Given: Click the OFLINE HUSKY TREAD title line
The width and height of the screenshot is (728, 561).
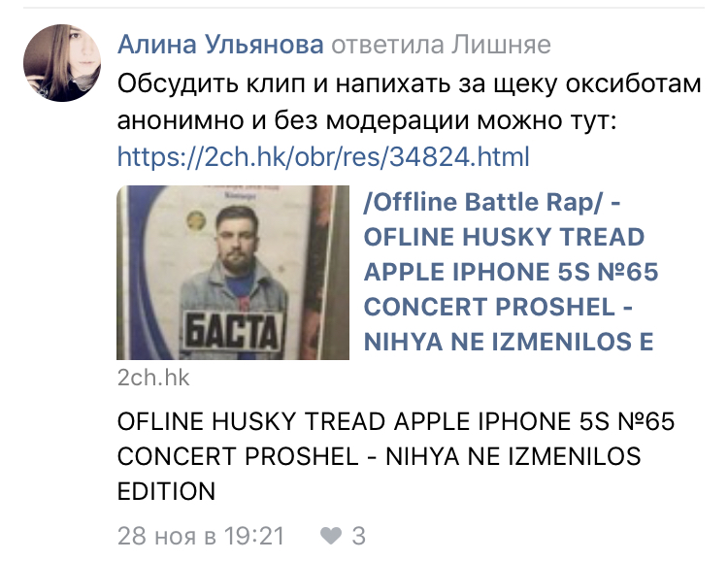Looking at the screenshot, I should [504, 237].
